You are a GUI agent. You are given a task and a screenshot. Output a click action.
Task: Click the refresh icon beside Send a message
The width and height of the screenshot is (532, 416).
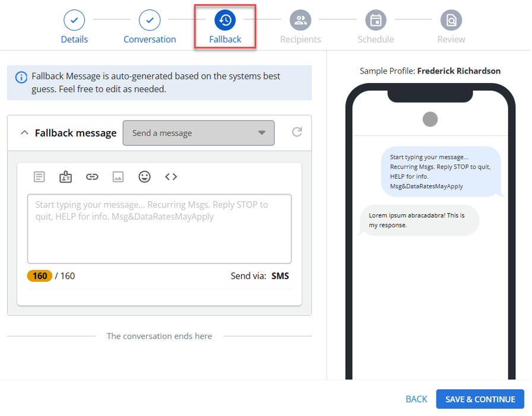coord(297,132)
